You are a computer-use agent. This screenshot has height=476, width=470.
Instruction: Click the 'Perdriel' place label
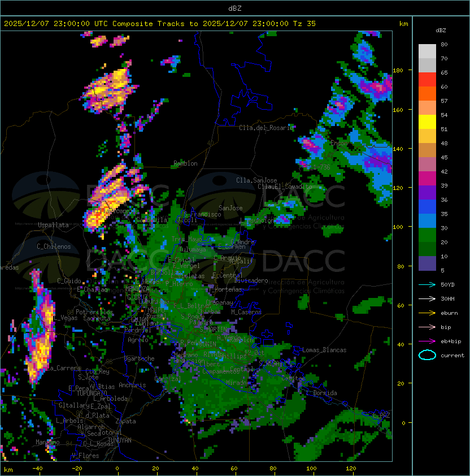tap(138, 330)
